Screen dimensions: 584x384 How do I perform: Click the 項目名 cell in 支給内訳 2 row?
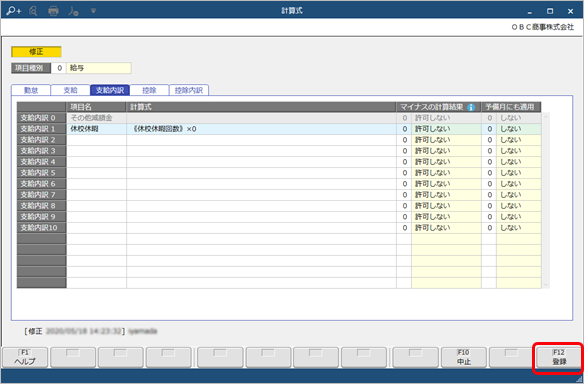pos(96,140)
